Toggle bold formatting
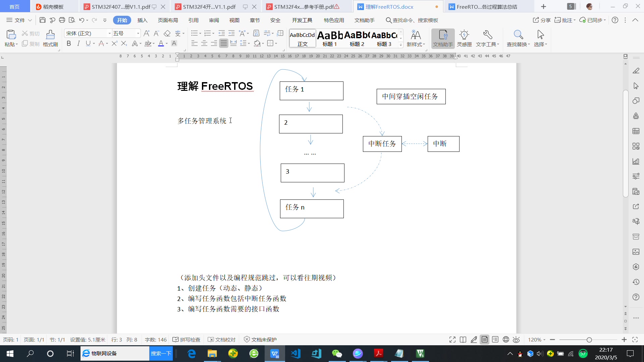 point(69,43)
